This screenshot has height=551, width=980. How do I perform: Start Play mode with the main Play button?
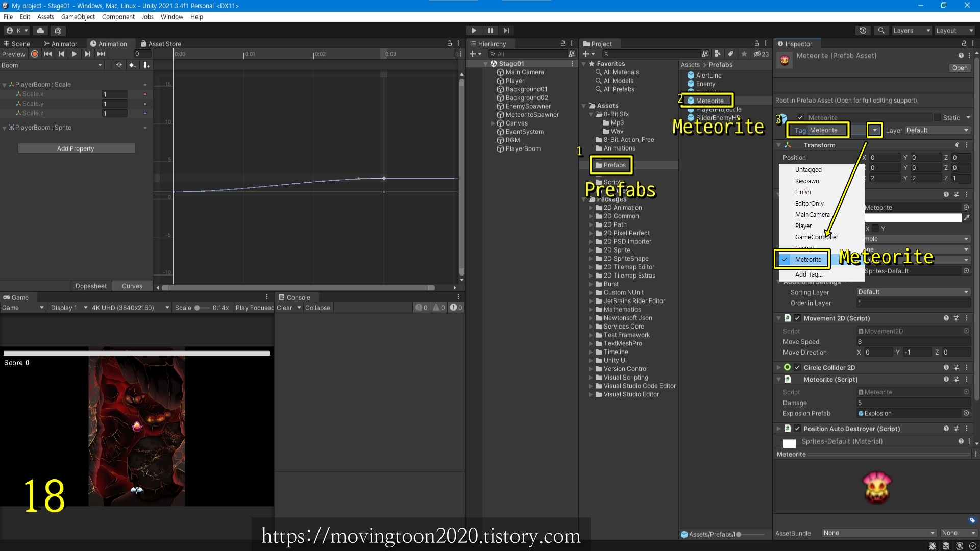click(x=474, y=31)
